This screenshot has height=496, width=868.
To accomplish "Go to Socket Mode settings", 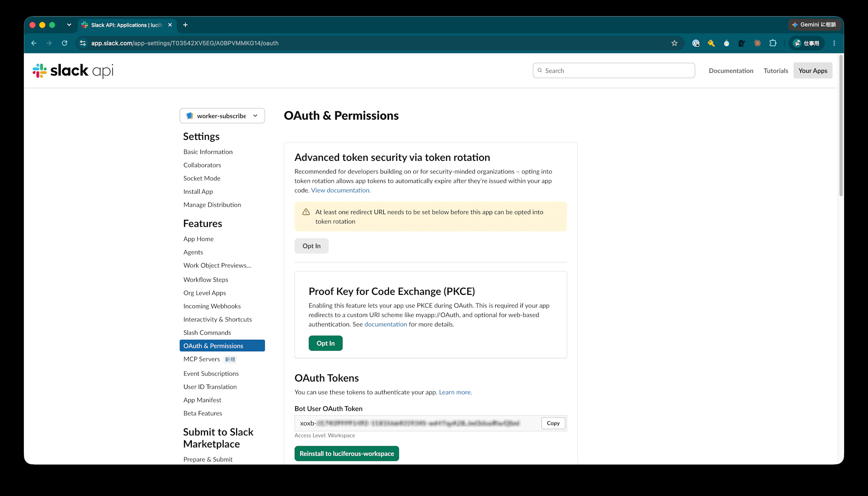I will pos(202,178).
